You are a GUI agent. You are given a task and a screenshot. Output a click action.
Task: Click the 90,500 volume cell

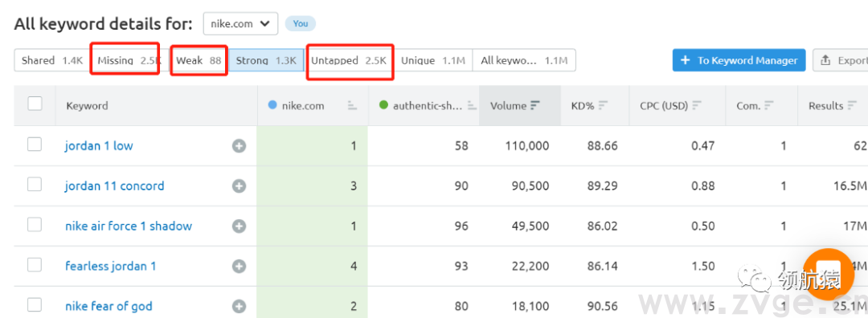coord(530,185)
